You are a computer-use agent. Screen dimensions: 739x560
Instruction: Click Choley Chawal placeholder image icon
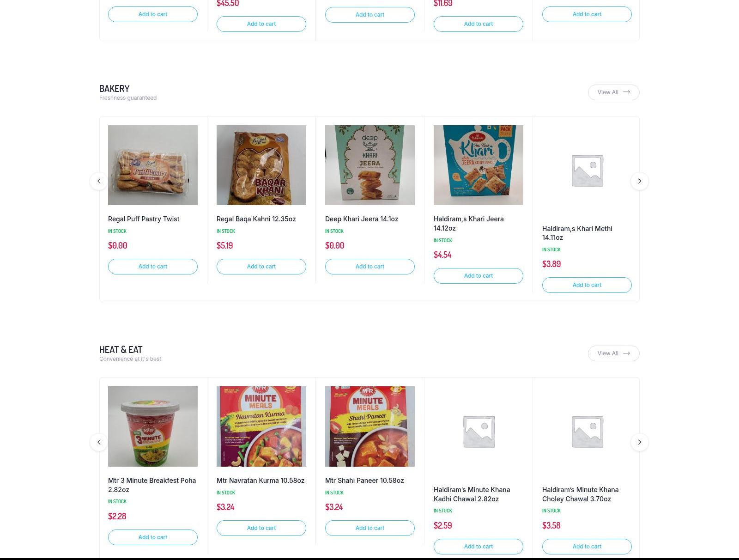click(x=587, y=431)
